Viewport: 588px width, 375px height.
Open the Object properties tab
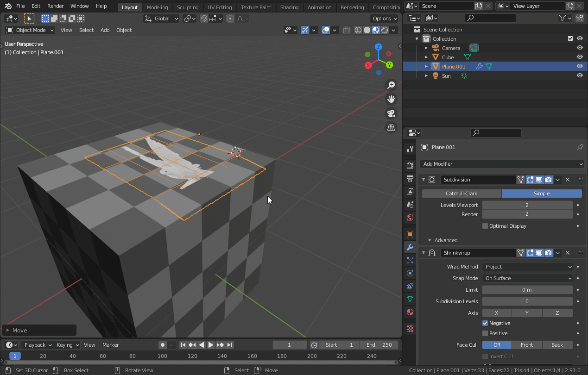[x=410, y=234]
